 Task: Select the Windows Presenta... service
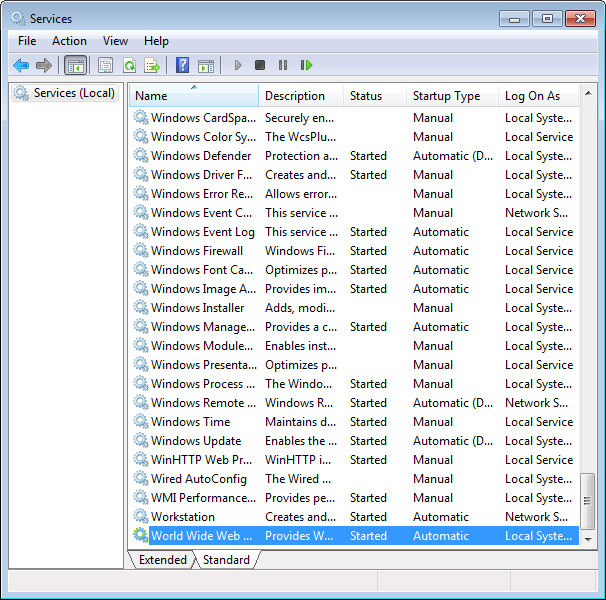[x=354, y=365]
